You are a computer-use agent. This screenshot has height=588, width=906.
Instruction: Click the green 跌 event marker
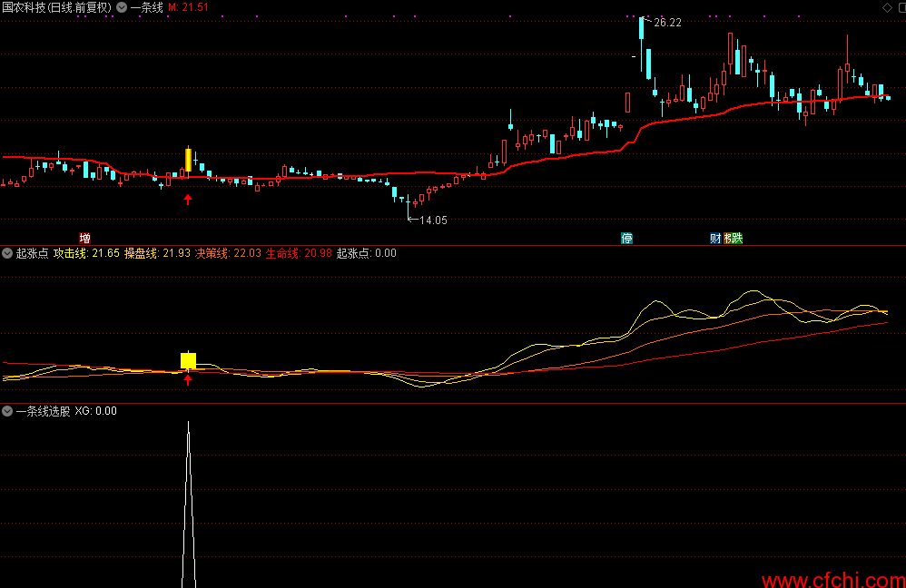click(737, 238)
